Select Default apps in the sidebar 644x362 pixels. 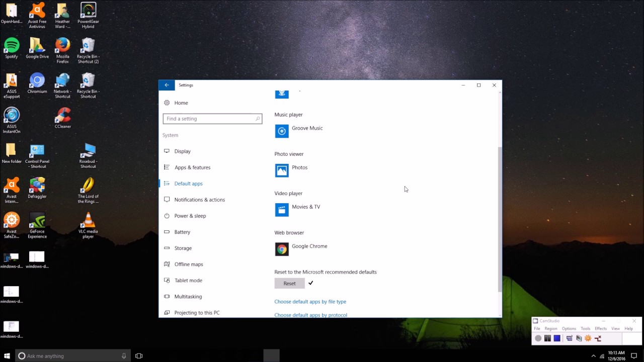coord(188,184)
